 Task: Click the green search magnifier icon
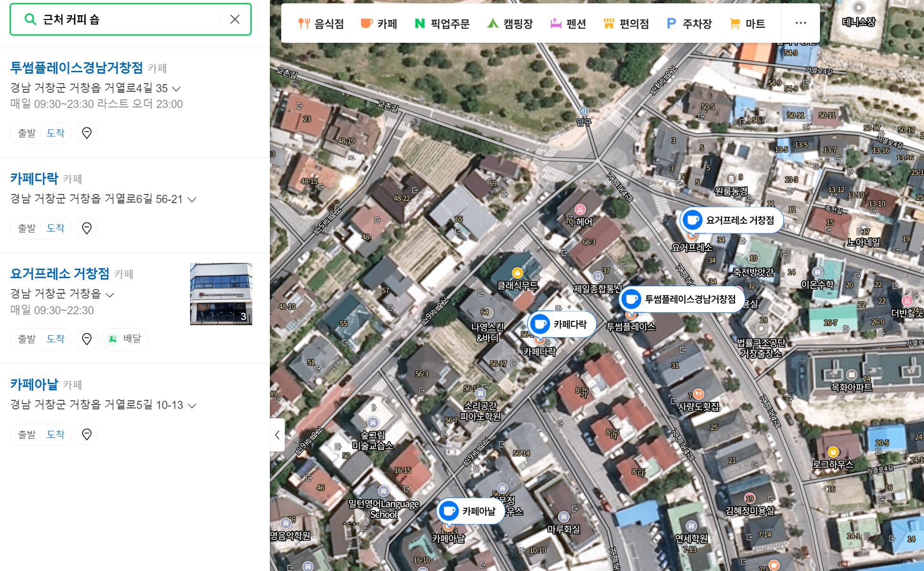click(30, 19)
